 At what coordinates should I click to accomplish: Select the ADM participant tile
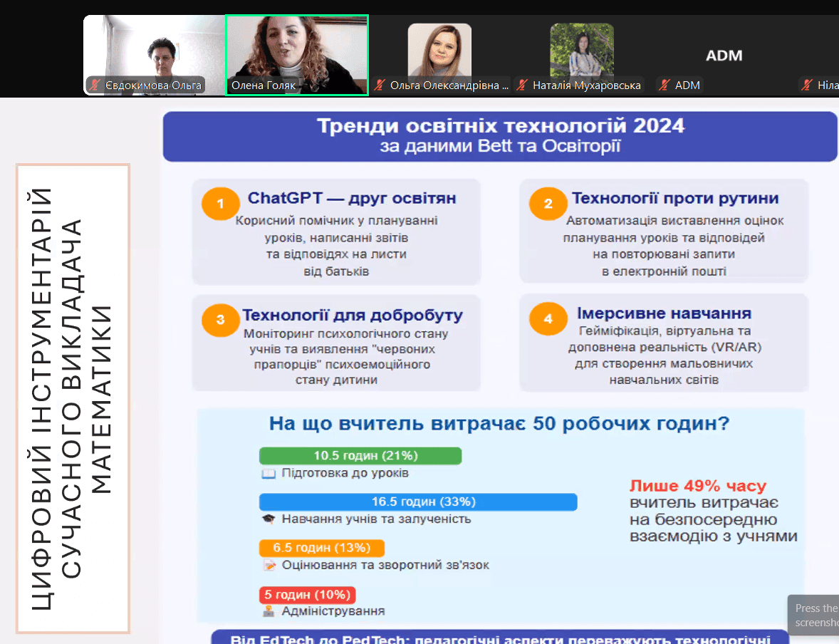(724, 56)
